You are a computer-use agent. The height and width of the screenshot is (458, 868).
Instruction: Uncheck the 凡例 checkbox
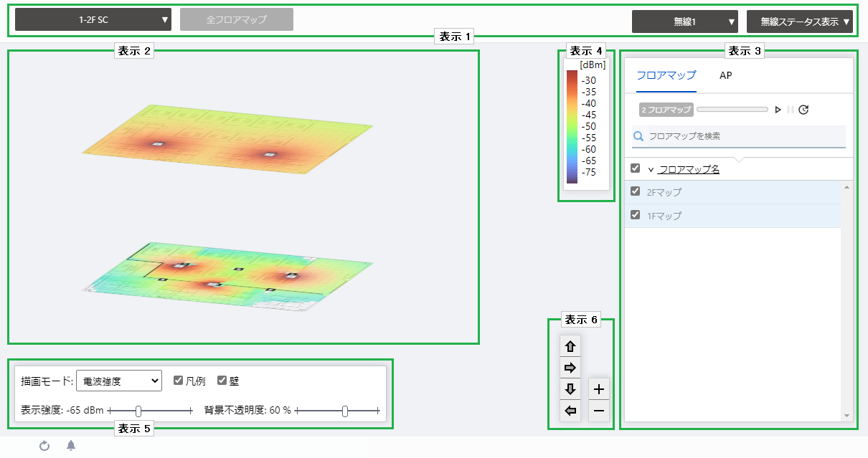pyautogui.click(x=179, y=381)
